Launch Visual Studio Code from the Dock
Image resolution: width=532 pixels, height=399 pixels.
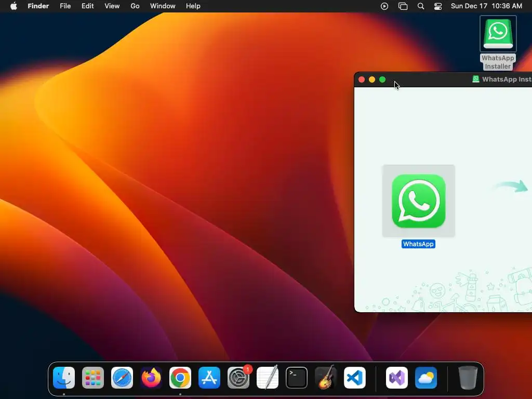[355, 378]
